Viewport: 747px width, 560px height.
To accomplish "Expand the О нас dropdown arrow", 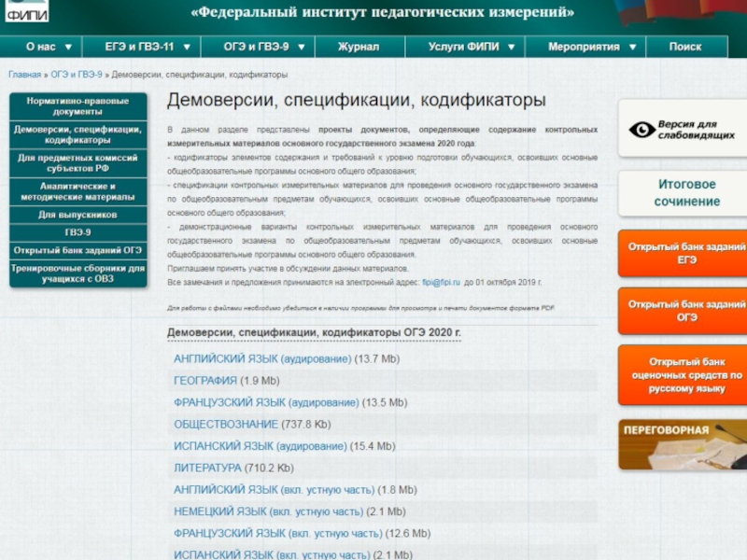I will (x=68, y=48).
